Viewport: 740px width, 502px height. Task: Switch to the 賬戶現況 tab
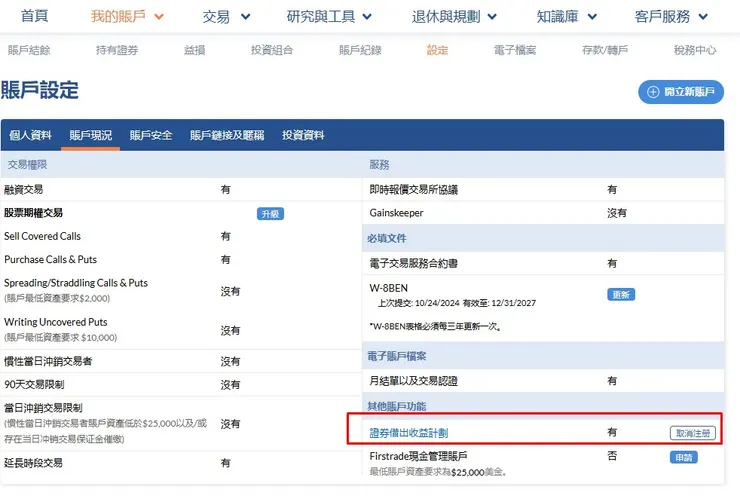tap(91, 135)
